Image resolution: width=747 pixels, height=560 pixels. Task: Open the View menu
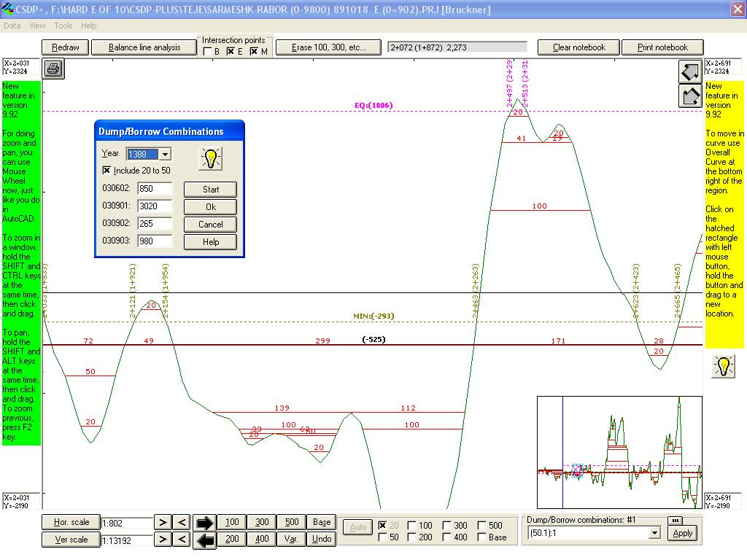point(37,26)
